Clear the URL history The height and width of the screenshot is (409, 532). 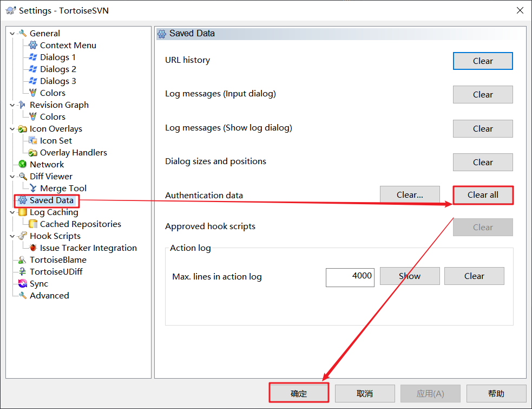[483, 61]
